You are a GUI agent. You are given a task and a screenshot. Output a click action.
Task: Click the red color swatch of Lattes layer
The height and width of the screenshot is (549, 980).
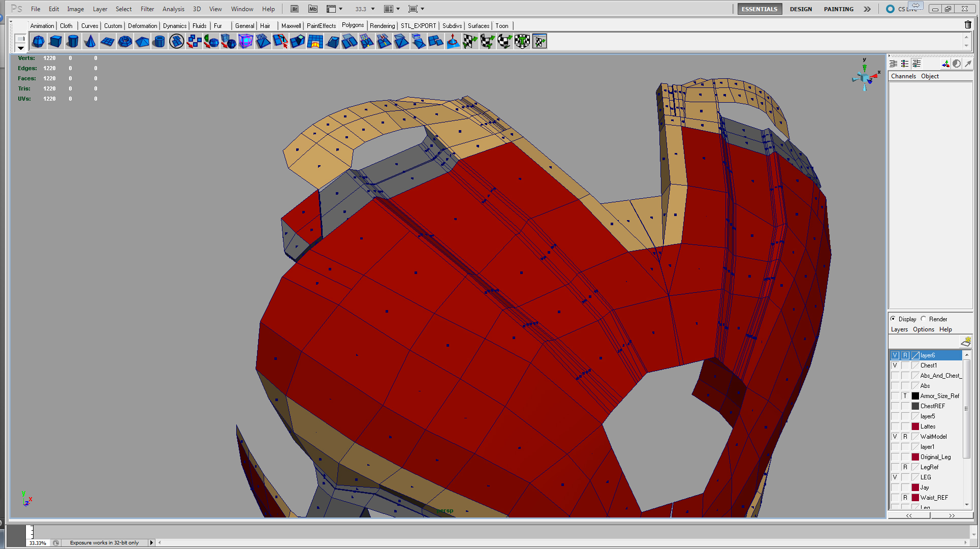(x=915, y=426)
